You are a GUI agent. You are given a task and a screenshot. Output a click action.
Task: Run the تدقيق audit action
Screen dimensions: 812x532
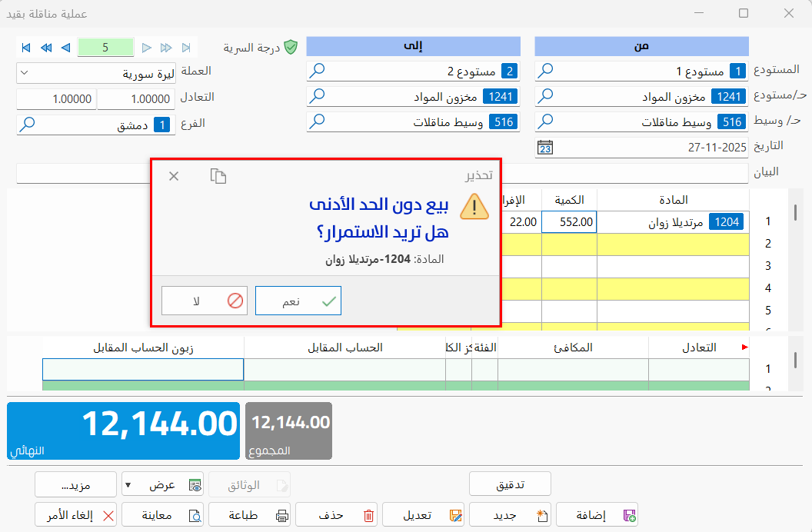coord(509,484)
